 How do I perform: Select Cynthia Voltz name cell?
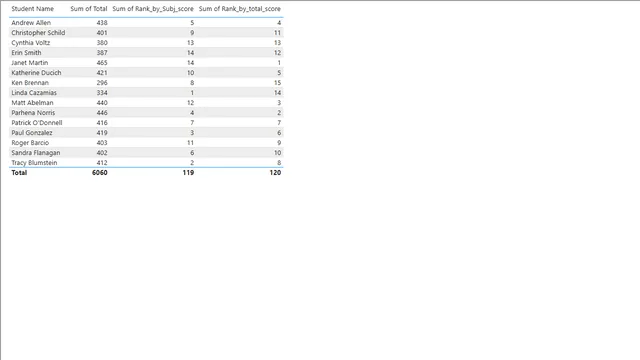pos(31,43)
